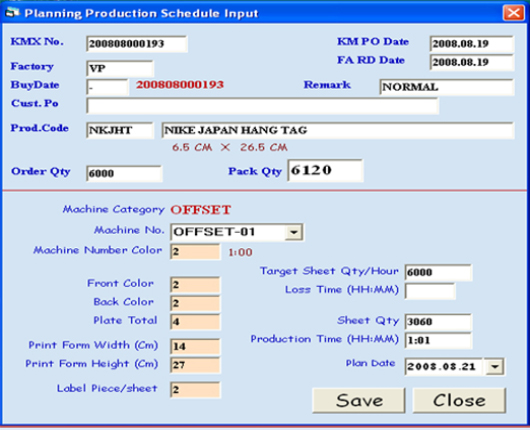Image resolution: width=530 pixels, height=430 pixels.
Task: Click the Pack Qty field showing 6120
Action: point(325,171)
